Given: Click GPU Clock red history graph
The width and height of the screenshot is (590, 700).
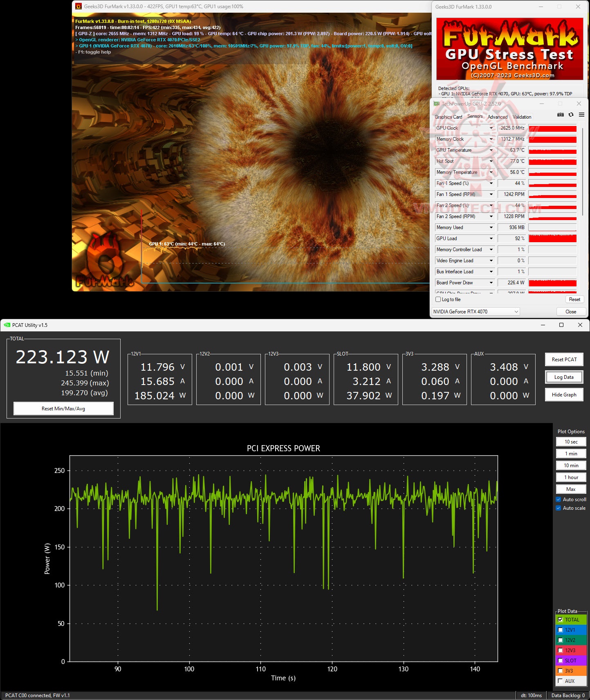Looking at the screenshot, I should pyautogui.click(x=552, y=128).
